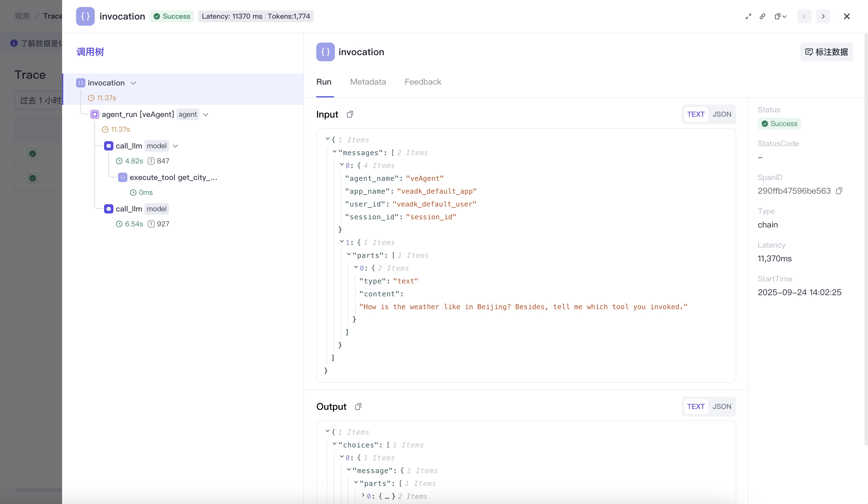Click the execute_tool span icon
The image size is (868, 504).
[122, 178]
